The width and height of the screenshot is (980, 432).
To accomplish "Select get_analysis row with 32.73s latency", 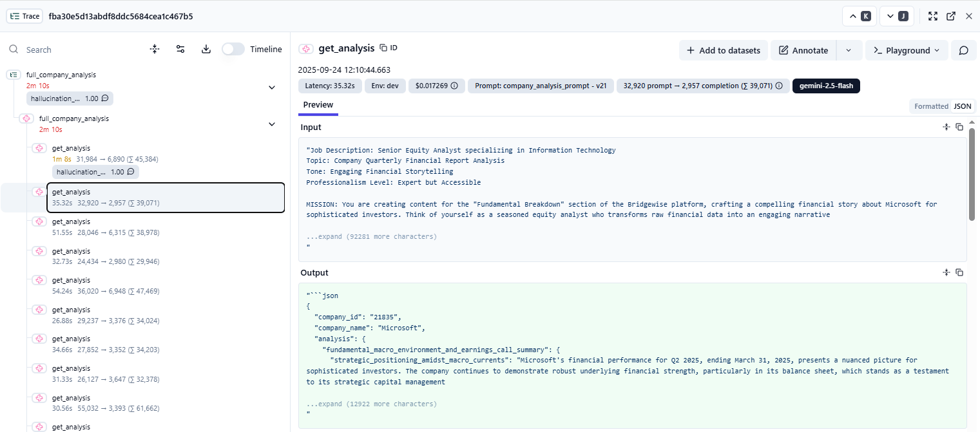I will coord(166,256).
